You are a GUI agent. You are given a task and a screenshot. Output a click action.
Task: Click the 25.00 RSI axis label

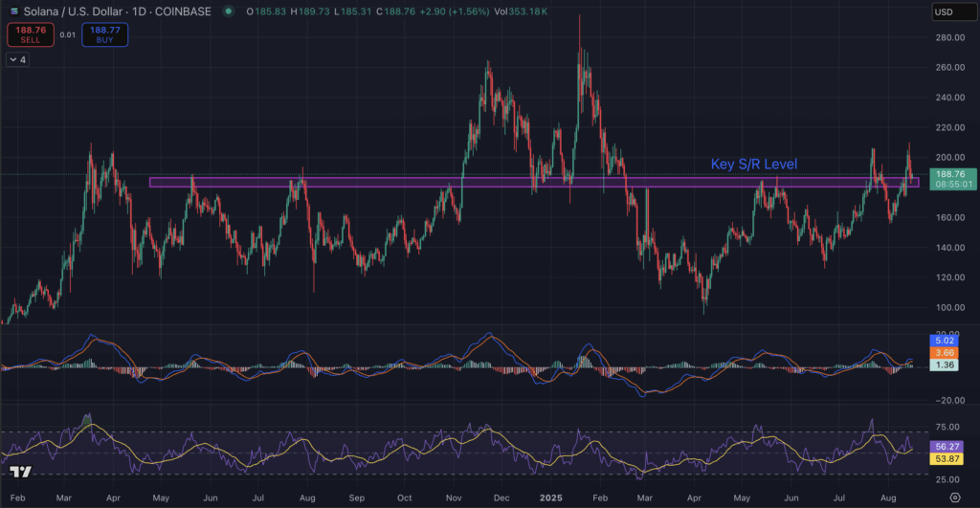(x=947, y=480)
